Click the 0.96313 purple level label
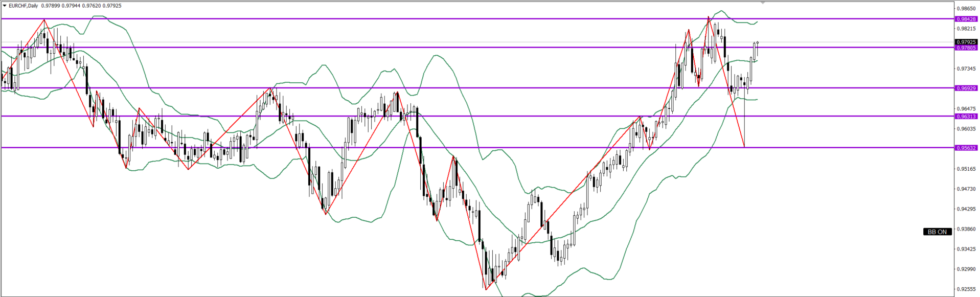This screenshot has height=297, width=980. 966,116
